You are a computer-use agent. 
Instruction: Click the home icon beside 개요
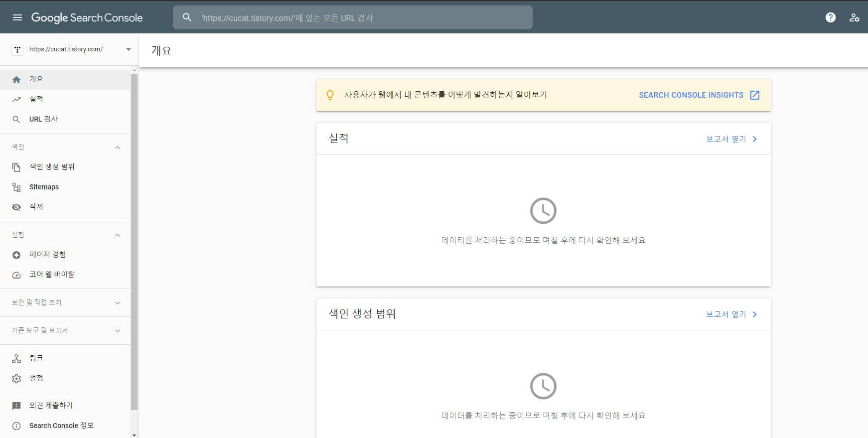click(x=16, y=80)
